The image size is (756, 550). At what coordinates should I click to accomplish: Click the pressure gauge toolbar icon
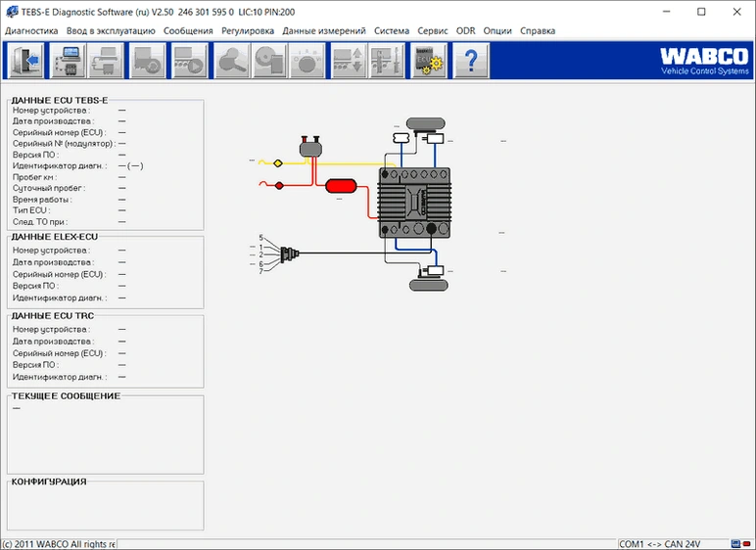[x=307, y=61]
